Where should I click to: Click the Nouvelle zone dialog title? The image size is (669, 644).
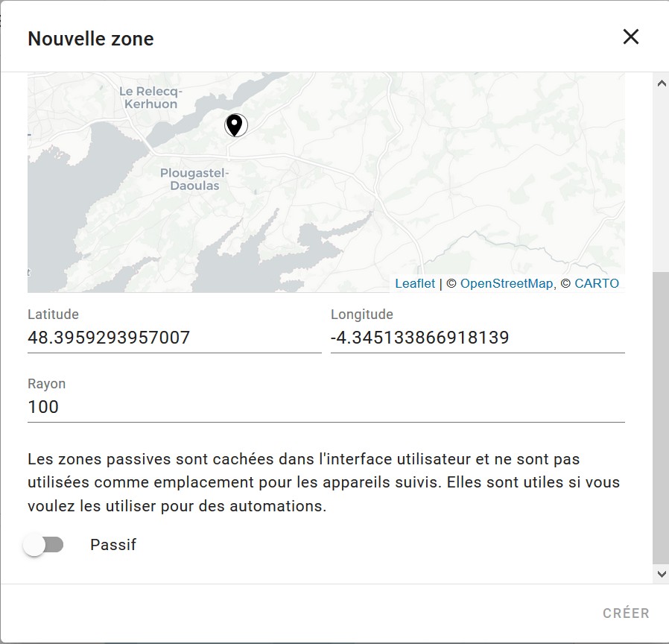click(x=90, y=39)
